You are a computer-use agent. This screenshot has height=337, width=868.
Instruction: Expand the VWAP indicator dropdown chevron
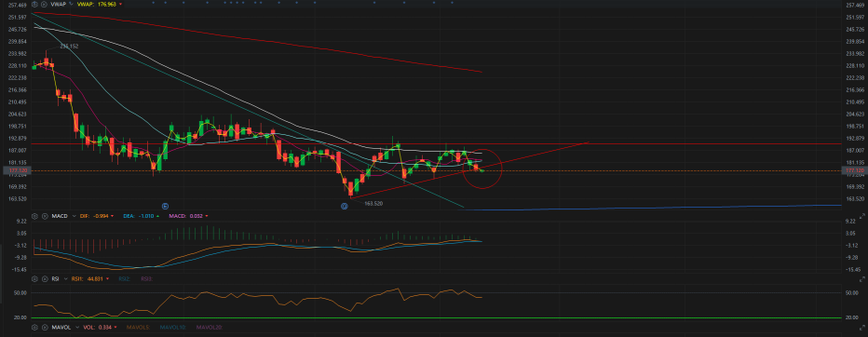[x=71, y=4]
